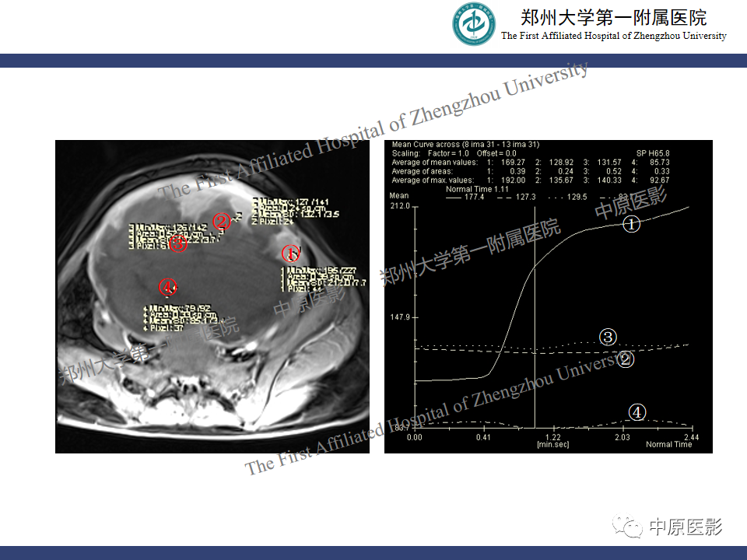Click dotted-line legend value 129.5
The width and height of the screenshot is (747, 560).
coord(577,197)
